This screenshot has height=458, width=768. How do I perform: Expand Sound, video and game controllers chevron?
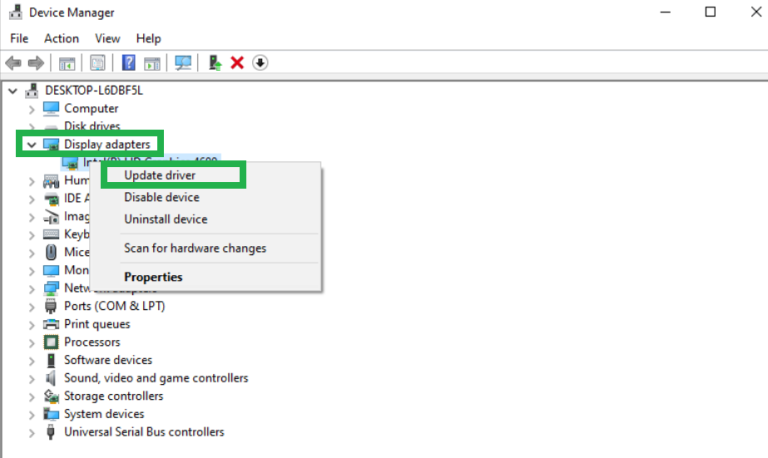point(32,379)
